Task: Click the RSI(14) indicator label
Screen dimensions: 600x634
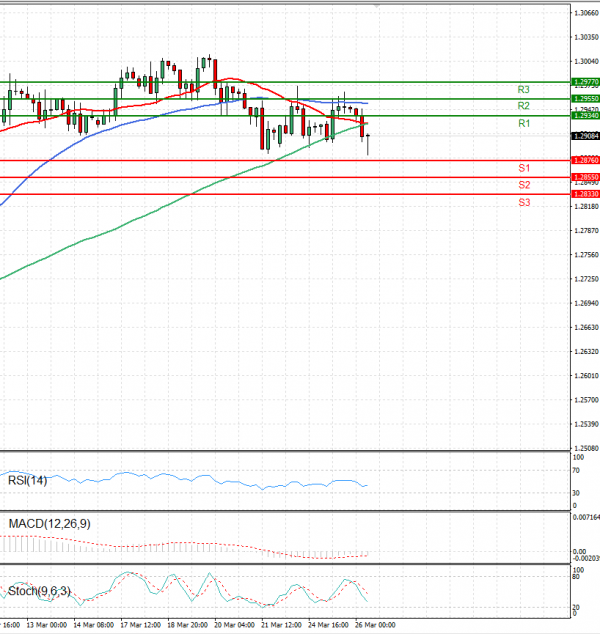Action: (27, 480)
